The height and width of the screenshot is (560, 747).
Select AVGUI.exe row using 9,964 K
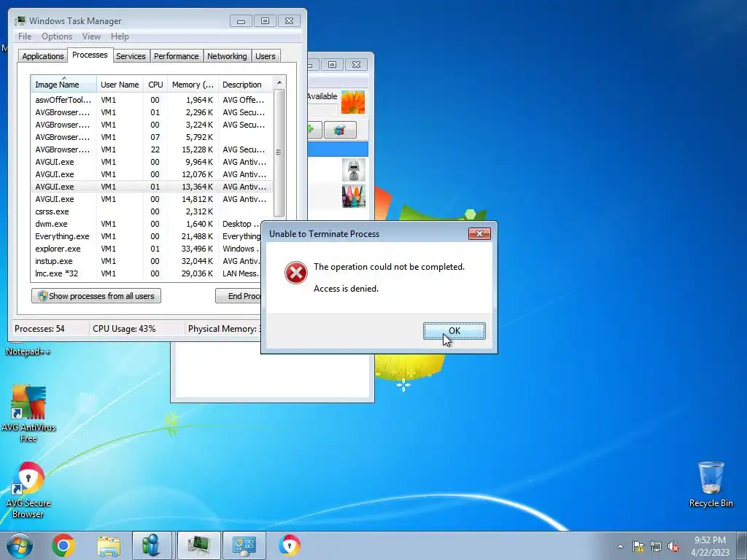pos(152,162)
